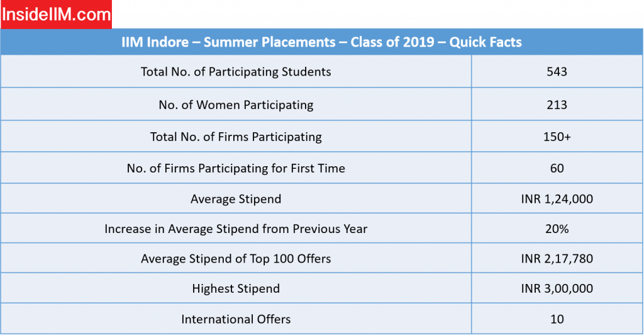Click 'No. of Women Participating' label

pyautogui.click(x=236, y=105)
